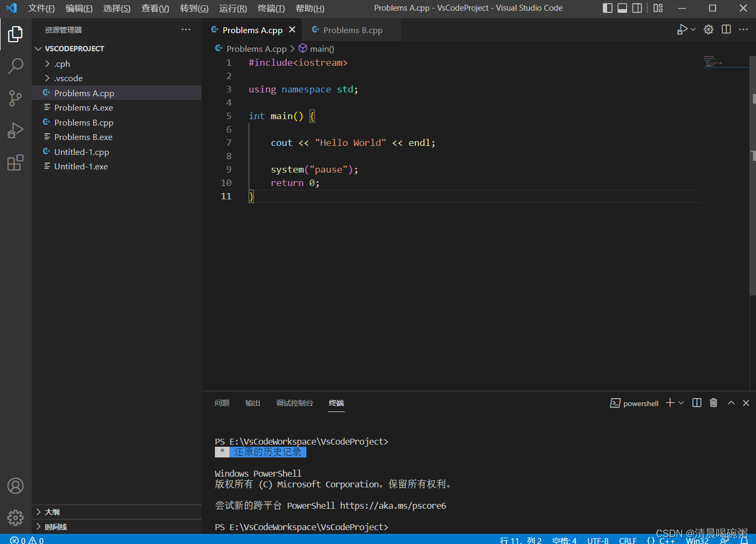
Task: Click the editor minimap preview
Action: coord(725,61)
